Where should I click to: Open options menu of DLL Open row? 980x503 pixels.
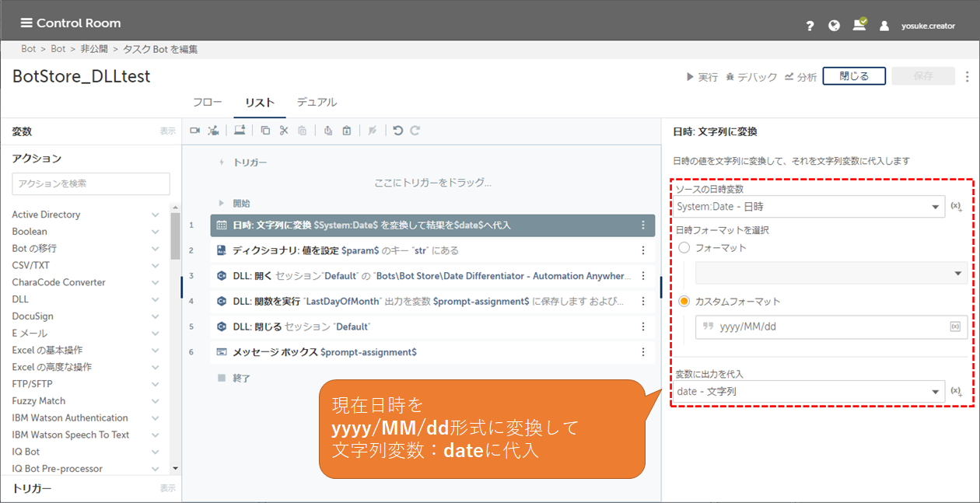(x=643, y=276)
